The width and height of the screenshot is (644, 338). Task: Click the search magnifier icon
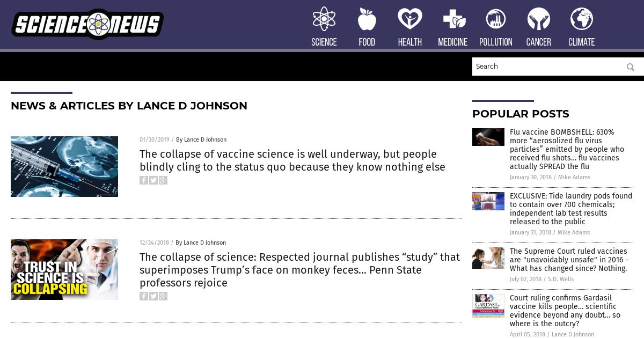tap(631, 67)
